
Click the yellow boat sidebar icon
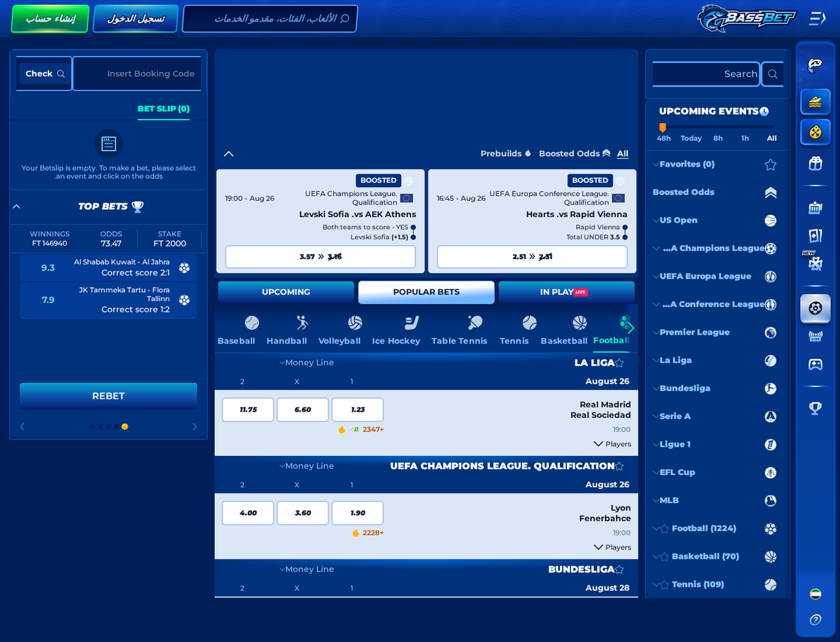[x=815, y=102]
